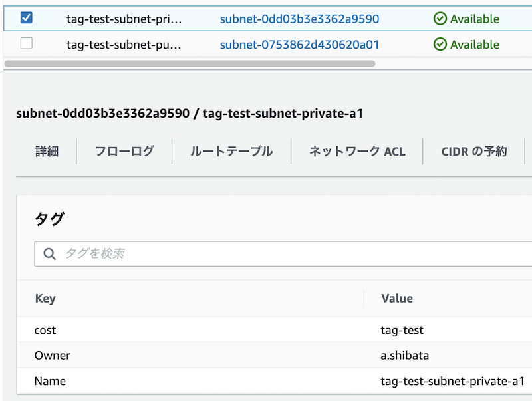
Task: Select the Owner key cell
Action: (x=53, y=356)
